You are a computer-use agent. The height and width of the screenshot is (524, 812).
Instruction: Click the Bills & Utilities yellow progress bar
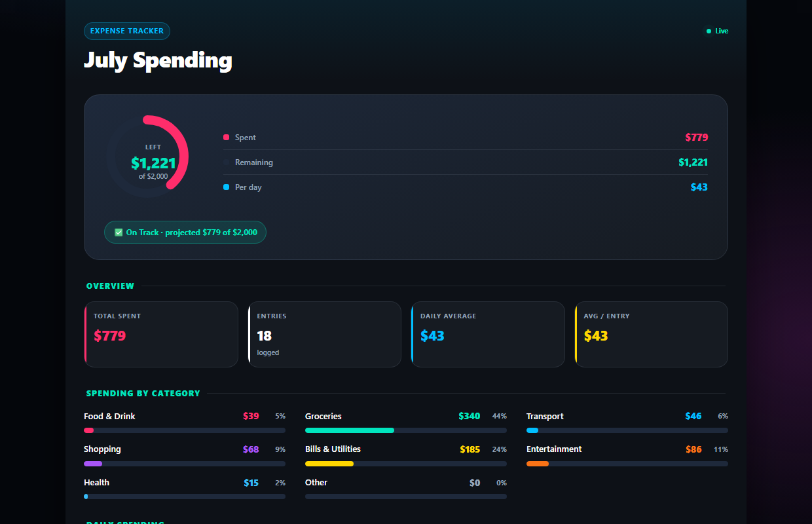(x=329, y=464)
